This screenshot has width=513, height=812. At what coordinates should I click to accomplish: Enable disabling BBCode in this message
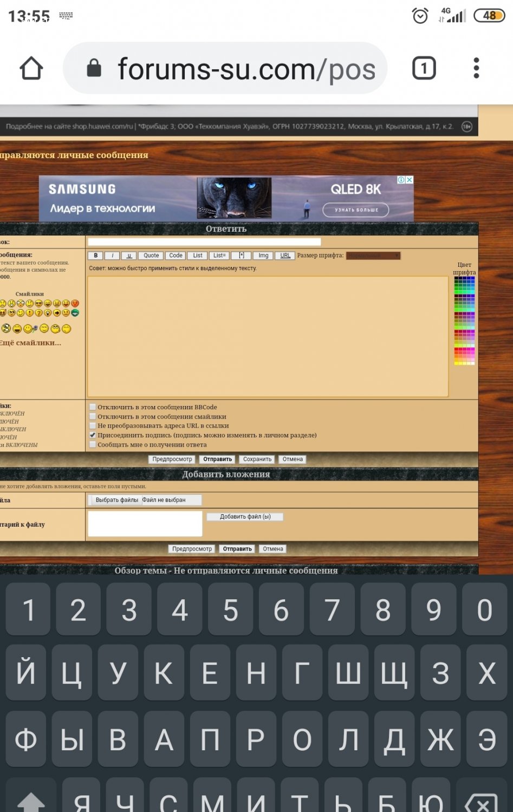(x=93, y=407)
